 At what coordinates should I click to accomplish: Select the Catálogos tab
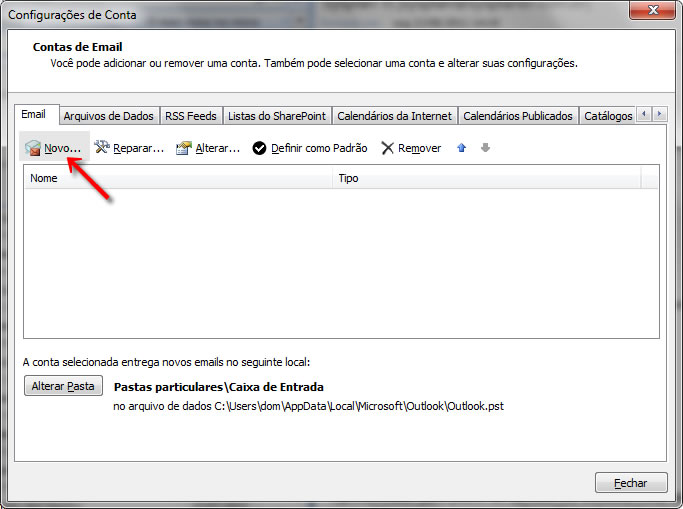tap(607, 116)
